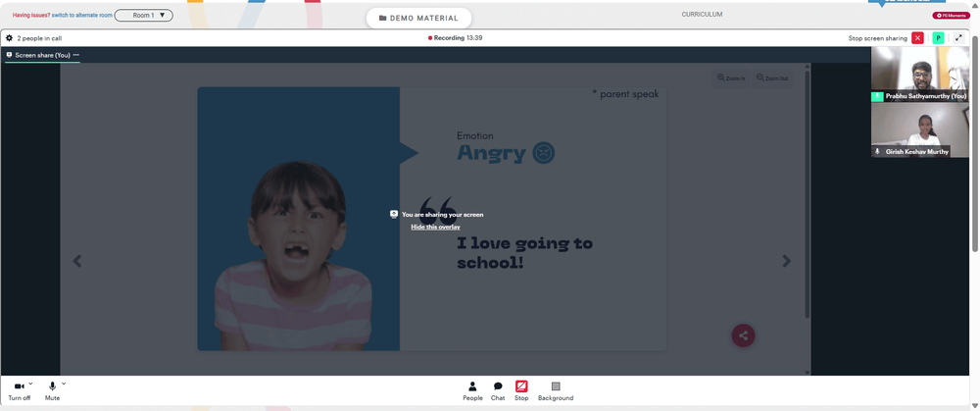
Task: Open the People panel
Action: (472, 391)
